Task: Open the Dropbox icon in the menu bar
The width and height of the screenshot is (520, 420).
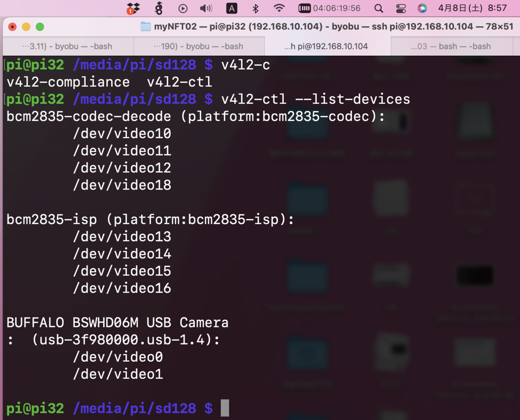Action: pyautogui.click(x=133, y=8)
